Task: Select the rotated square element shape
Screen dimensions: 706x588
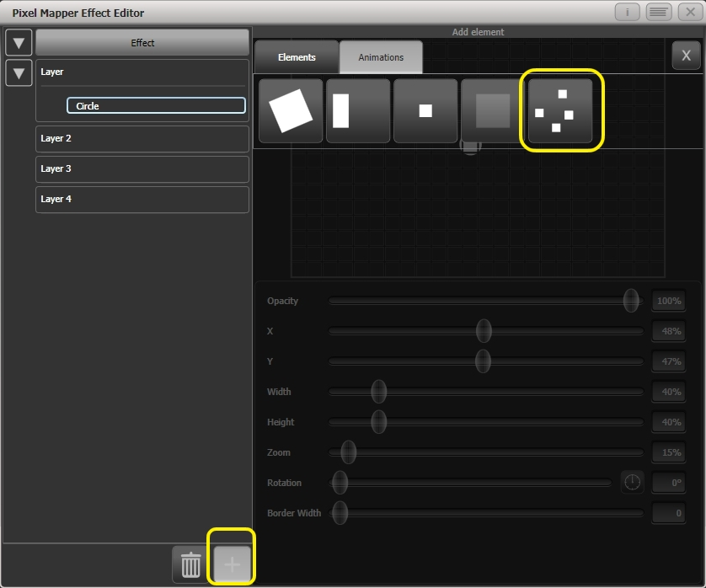Action: (290, 110)
